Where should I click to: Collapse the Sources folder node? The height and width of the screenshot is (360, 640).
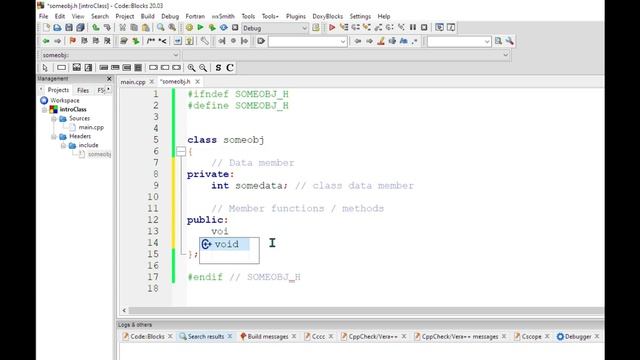coord(53,118)
